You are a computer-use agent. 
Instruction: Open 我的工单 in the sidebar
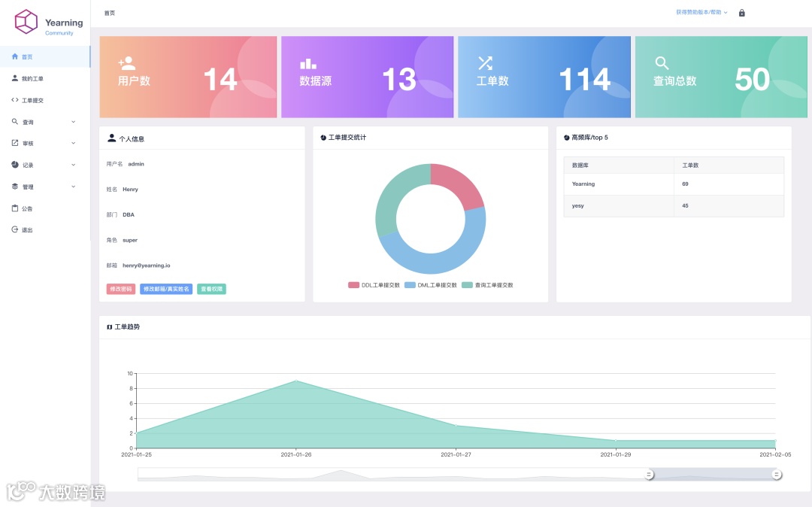(45, 78)
